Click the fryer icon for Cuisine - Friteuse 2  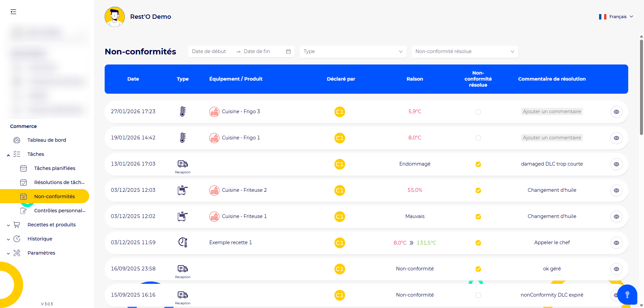point(182,190)
